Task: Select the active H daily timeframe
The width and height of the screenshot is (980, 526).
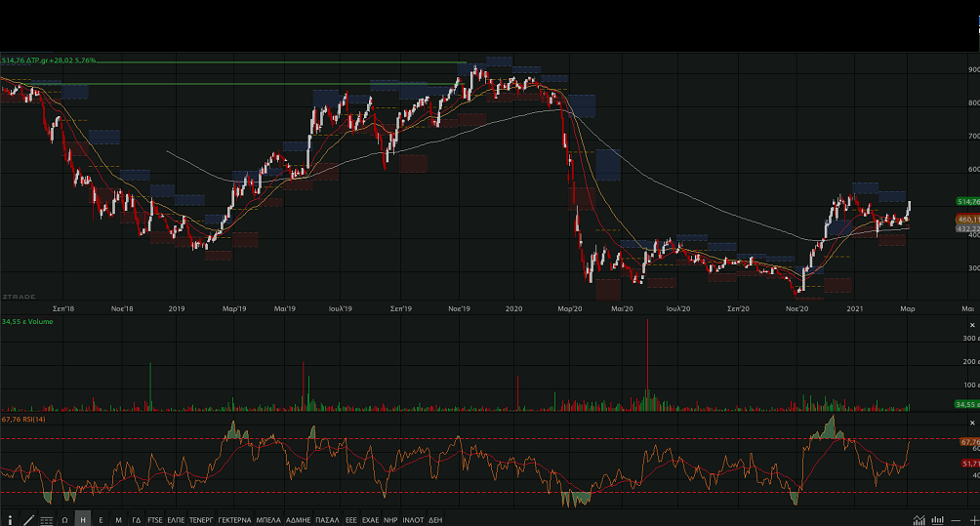Action: point(82,520)
